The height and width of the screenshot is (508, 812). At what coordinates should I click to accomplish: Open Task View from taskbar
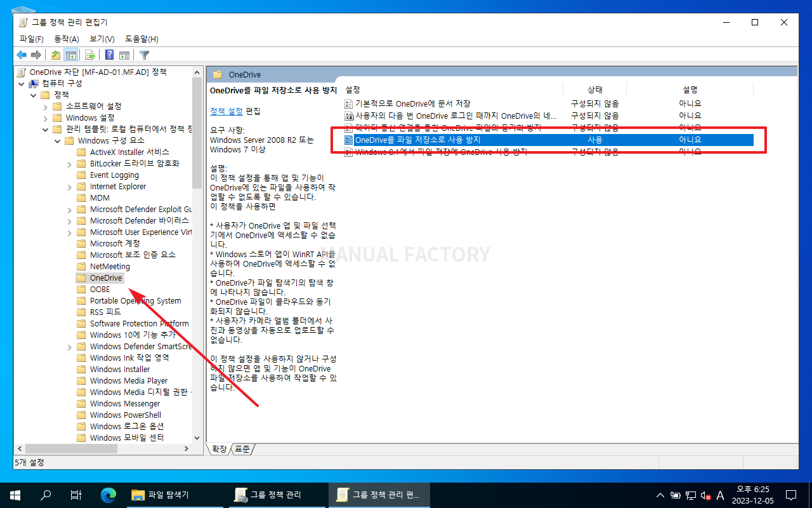point(76,495)
